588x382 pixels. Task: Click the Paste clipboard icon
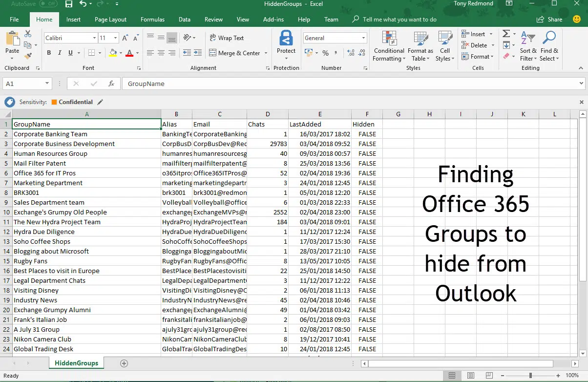(x=12, y=39)
